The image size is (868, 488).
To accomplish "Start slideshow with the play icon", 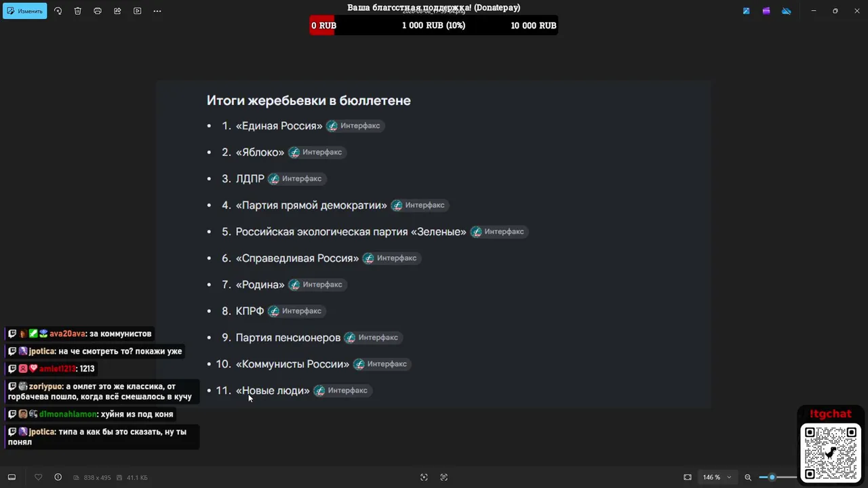I will pyautogui.click(x=138, y=11).
